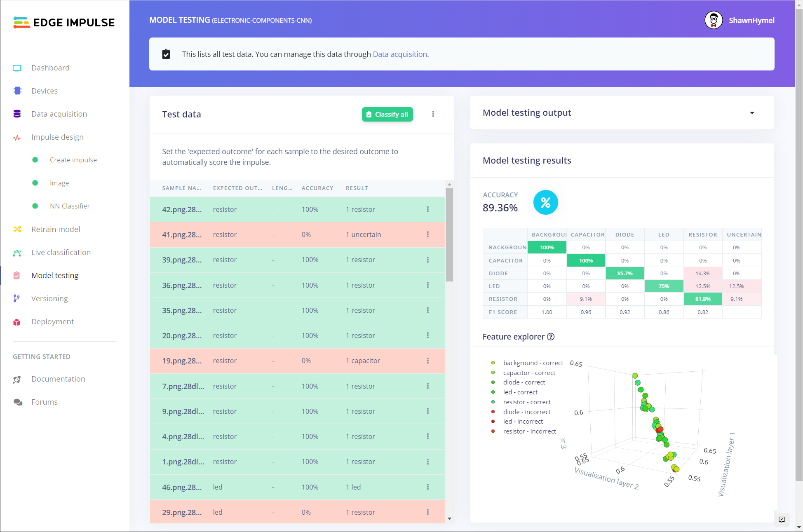Viewport: 803px width, 532px height.
Task: Open the Image submenu item
Action: click(x=59, y=183)
